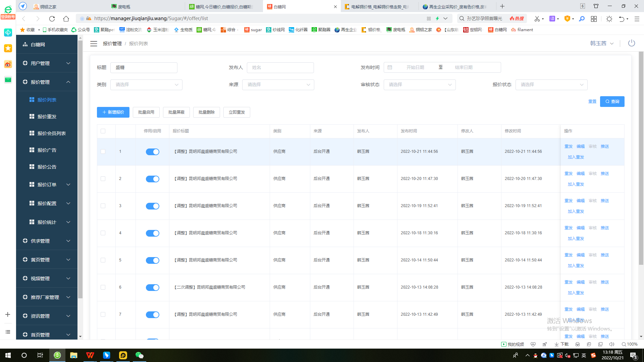This screenshot has width=644, height=362.
Task: Open the 类别 dropdown
Action: click(146, 85)
